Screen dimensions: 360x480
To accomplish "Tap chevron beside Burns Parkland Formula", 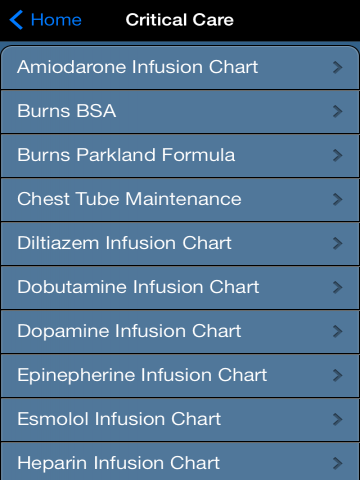I will click(x=337, y=155).
